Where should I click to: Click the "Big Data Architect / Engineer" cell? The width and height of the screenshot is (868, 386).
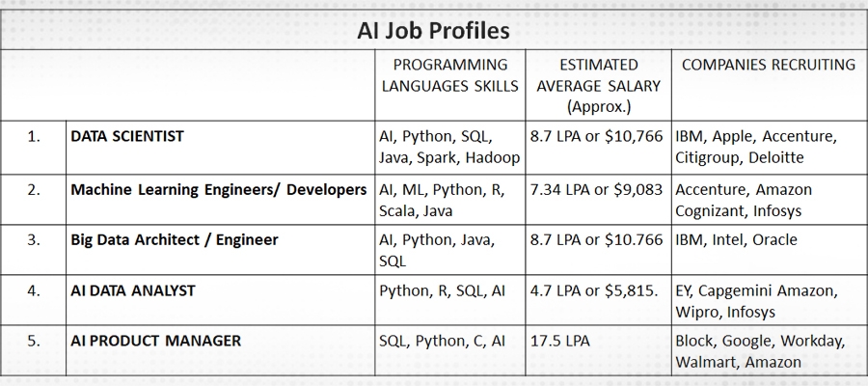(174, 239)
